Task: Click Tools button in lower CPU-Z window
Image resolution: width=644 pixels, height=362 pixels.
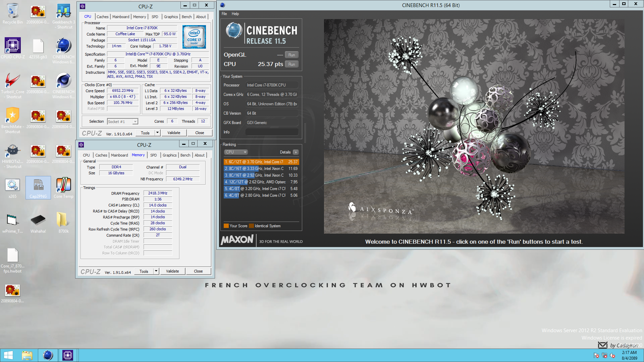Action: click(x=144, y=271)
